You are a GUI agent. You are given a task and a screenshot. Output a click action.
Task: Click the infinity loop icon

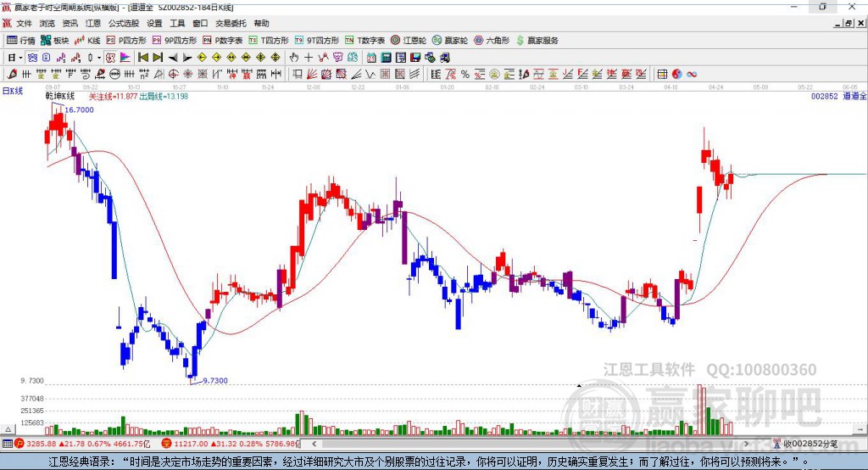[x=692, y=75]
